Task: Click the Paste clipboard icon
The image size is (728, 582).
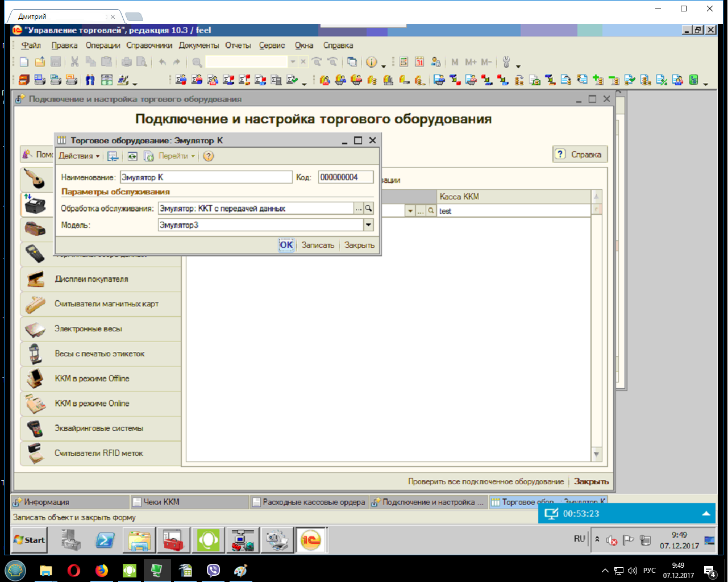Action: [106, 62]
